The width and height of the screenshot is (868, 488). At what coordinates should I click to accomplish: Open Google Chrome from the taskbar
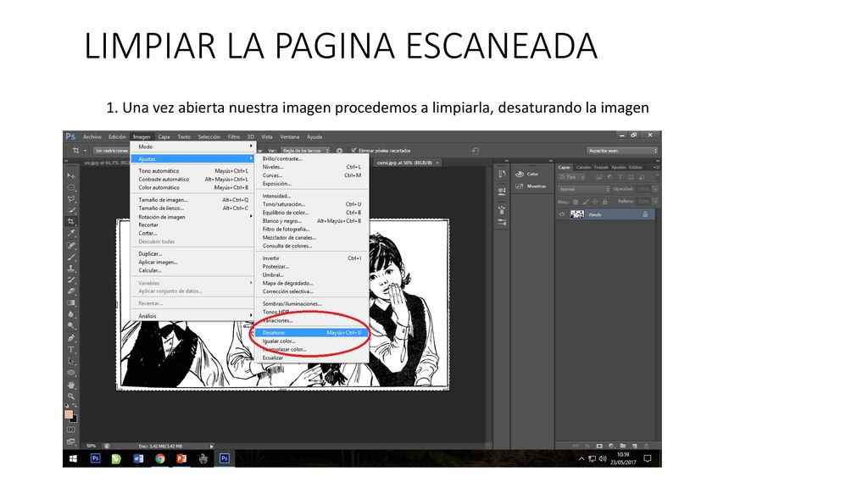pos(160,458)
